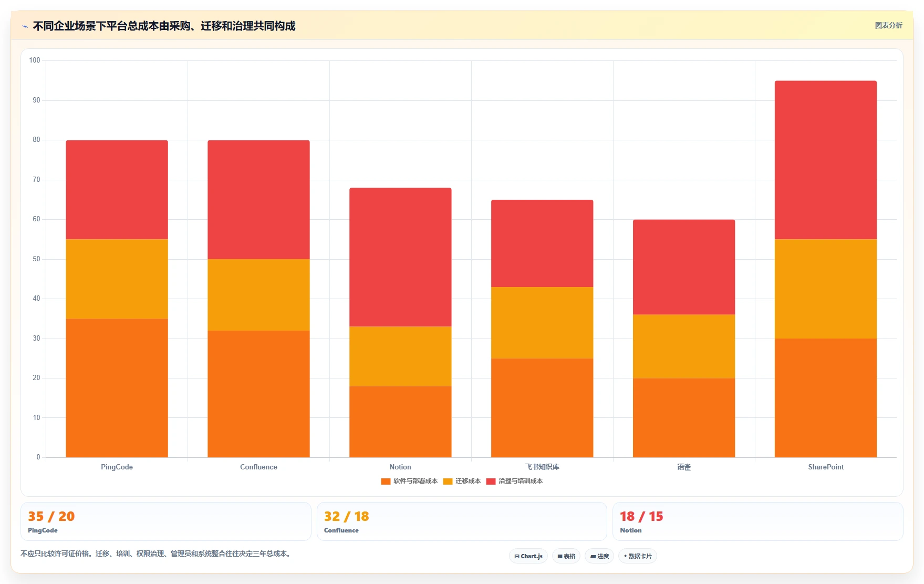Click Confluence's red governance cost segment
The image size is (924, 584).
[x=258, y=200]
